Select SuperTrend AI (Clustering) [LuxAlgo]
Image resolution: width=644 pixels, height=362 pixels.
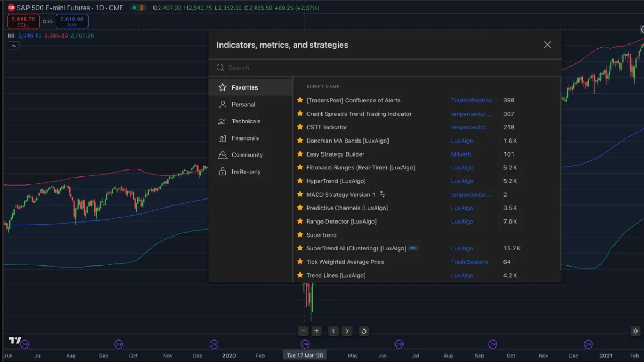coord(356,248)
